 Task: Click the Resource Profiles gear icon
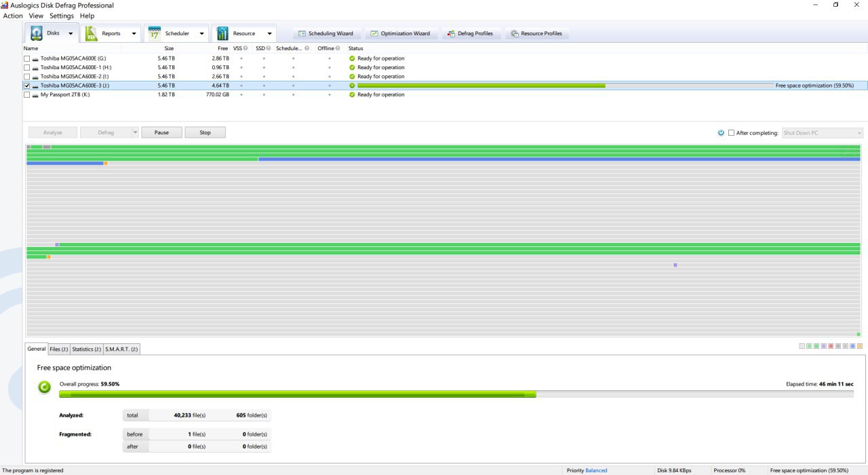tap(515, 33)
